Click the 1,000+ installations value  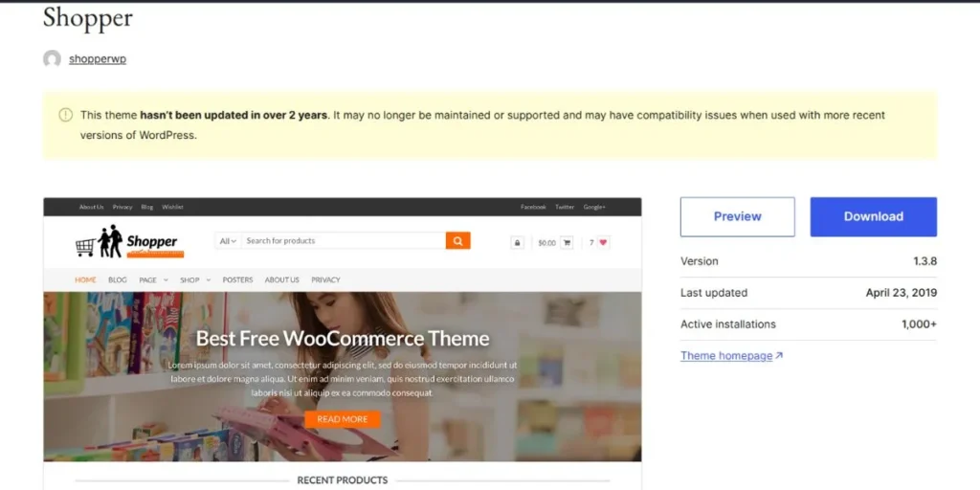pyautogui.click(x=920, y=324)
